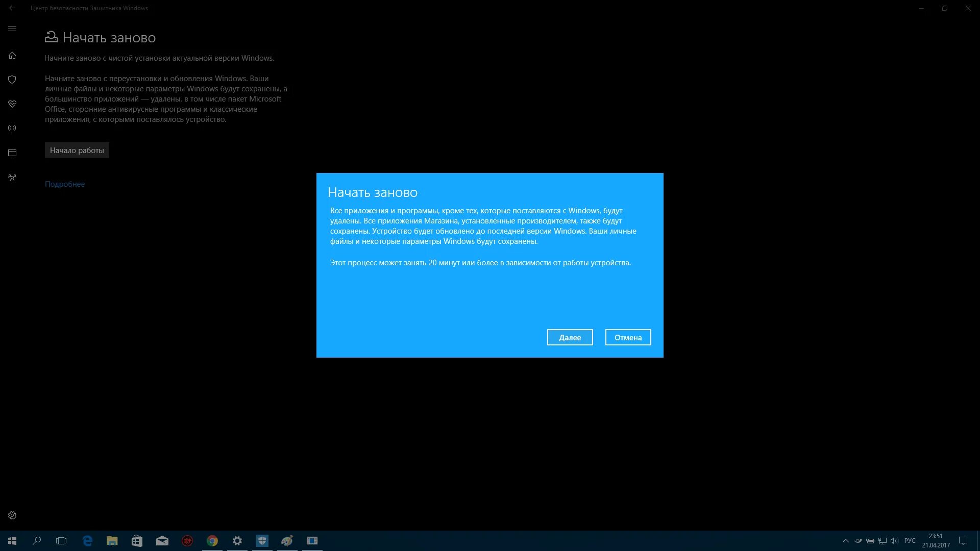Click the back arrow in the title bar
Image resolution: width=980 pixels, height=551 pixels.
click(x=12, y=8)
